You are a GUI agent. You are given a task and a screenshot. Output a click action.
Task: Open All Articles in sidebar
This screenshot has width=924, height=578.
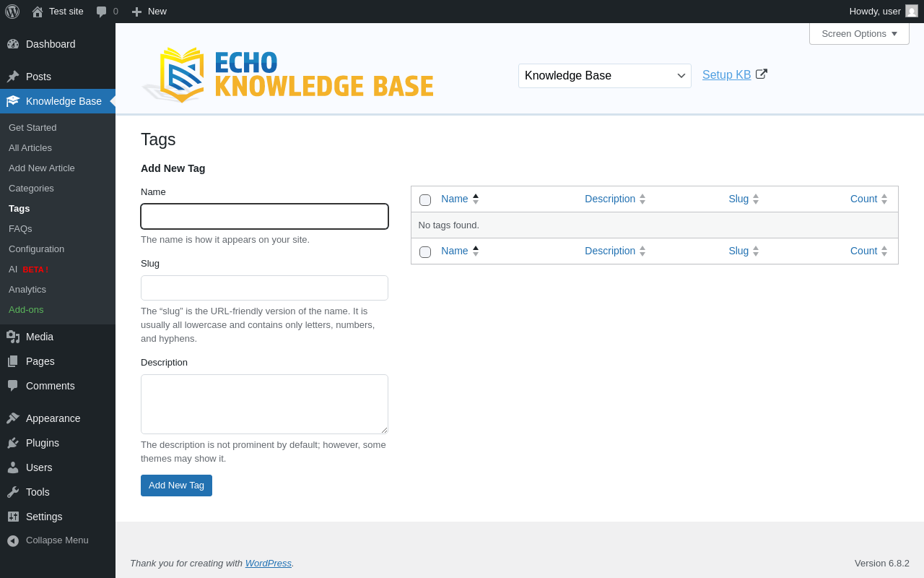pyautogui.click(x=30, y=147)
